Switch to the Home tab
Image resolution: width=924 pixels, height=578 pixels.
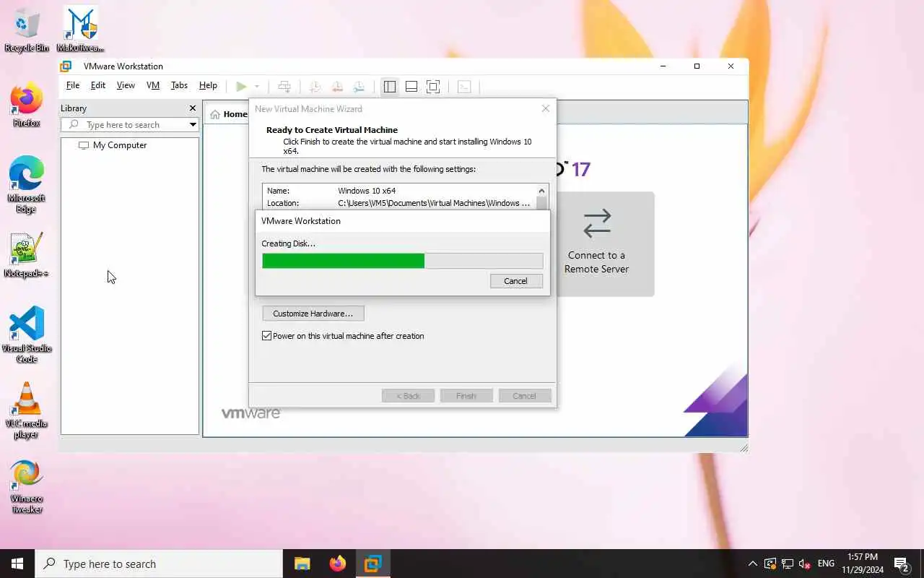[229, 114]
